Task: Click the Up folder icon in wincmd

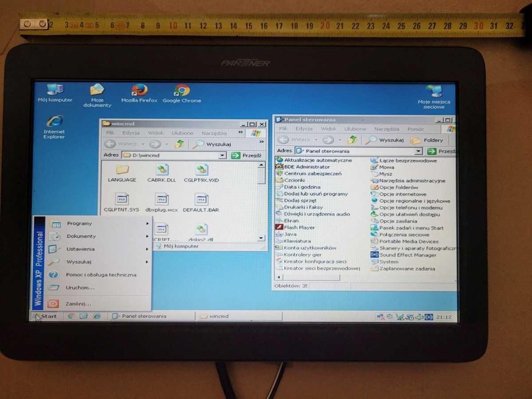Action: pos(179,144)
